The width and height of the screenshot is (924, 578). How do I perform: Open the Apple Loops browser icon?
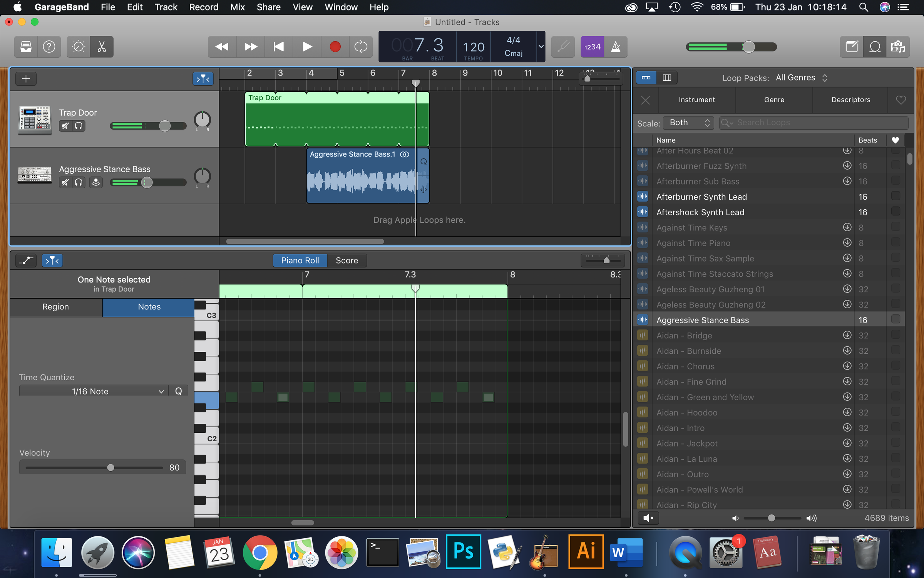(874, 47)
